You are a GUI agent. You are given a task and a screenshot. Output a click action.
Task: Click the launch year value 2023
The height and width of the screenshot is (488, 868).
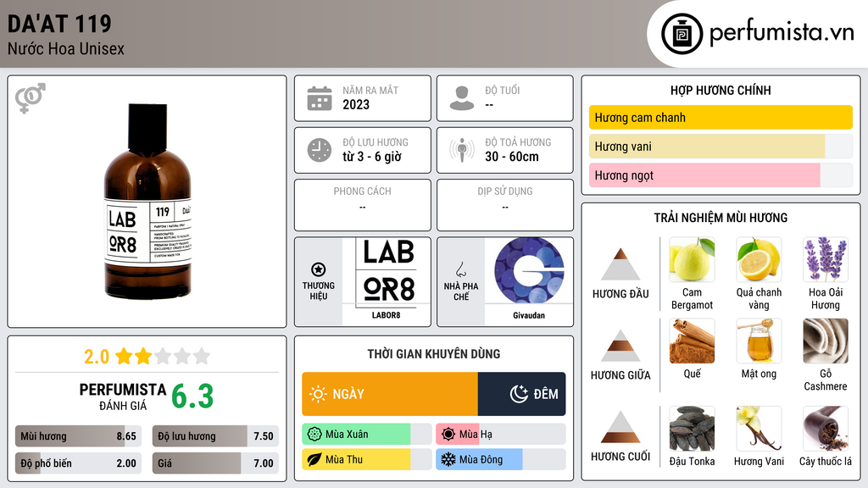coord(356,104)
